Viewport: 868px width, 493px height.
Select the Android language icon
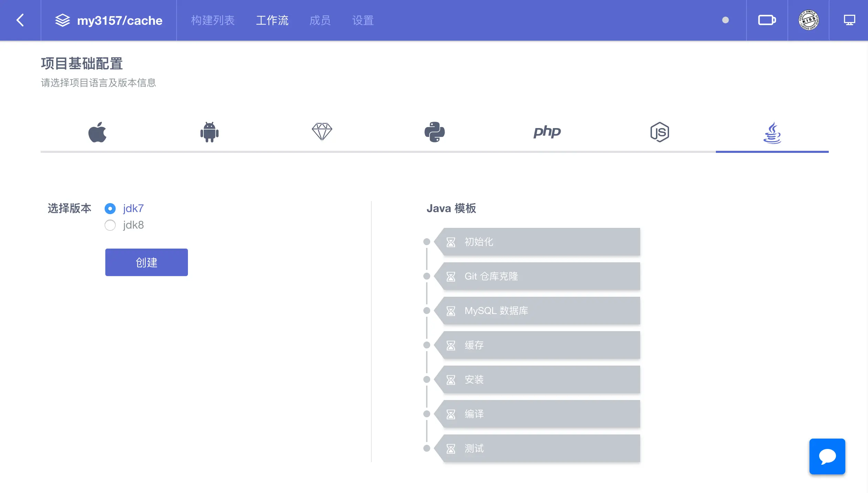(209, 132)
